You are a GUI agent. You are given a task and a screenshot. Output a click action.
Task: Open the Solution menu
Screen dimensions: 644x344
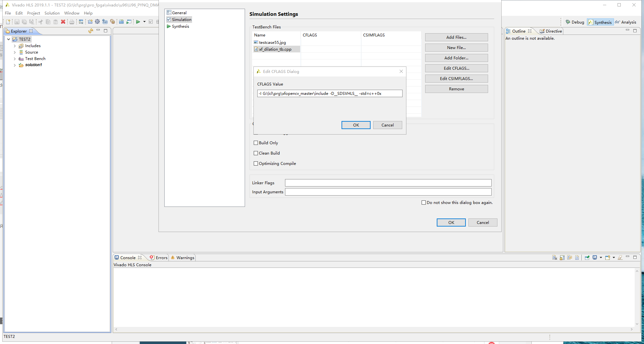pos(52,13)
